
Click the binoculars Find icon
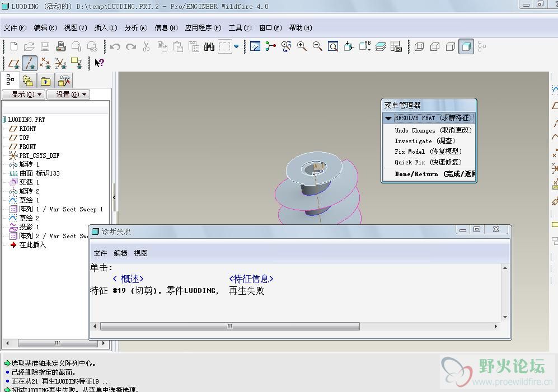[x=209, y=46]
